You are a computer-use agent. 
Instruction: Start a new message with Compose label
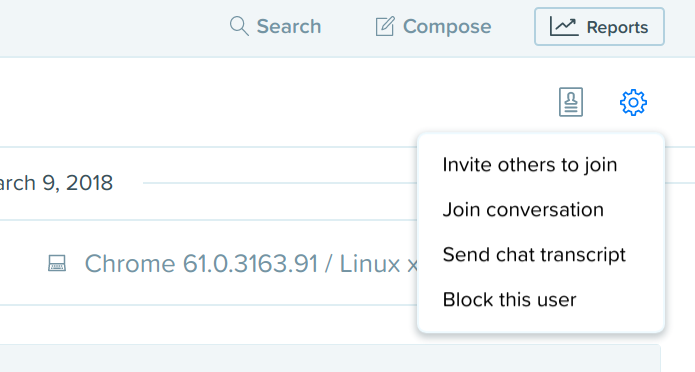447,27
